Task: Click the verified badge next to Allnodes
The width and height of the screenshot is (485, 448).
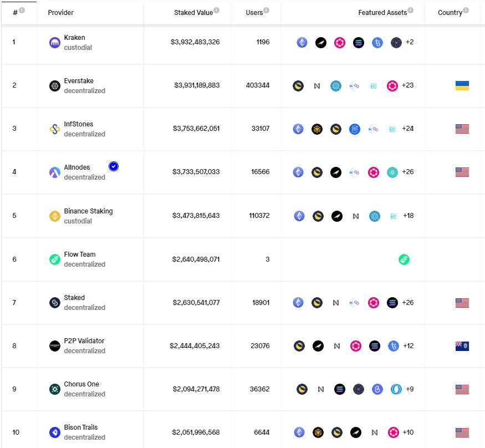Action: [x=114, y=166]
